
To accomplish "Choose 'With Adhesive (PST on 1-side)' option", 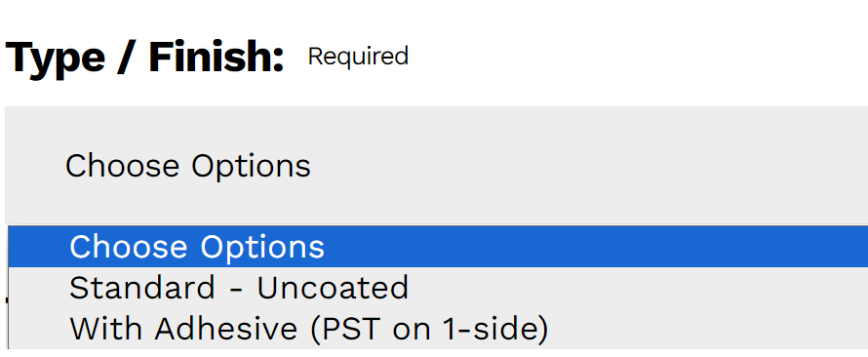I will [439, 329].
